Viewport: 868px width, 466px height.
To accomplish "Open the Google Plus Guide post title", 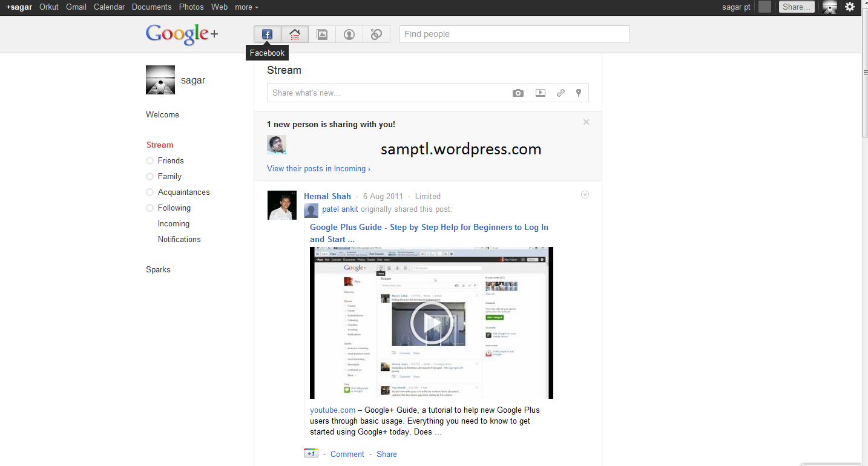I will [x=429, y=233].
